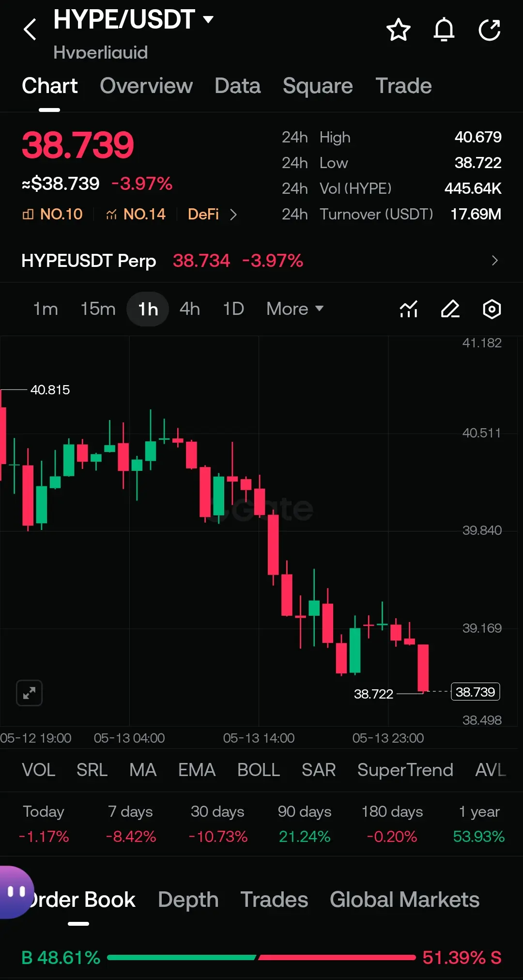Image resolution: width=523 pixels, height=980 pixels.
Task: Expand the More timeframes dropdown
Action: click(294, 309)
